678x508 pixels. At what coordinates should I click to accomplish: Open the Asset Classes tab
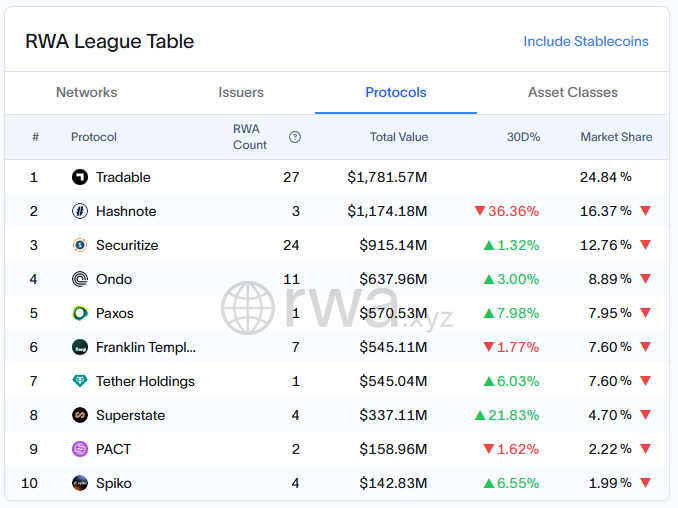tap(572, 92)
